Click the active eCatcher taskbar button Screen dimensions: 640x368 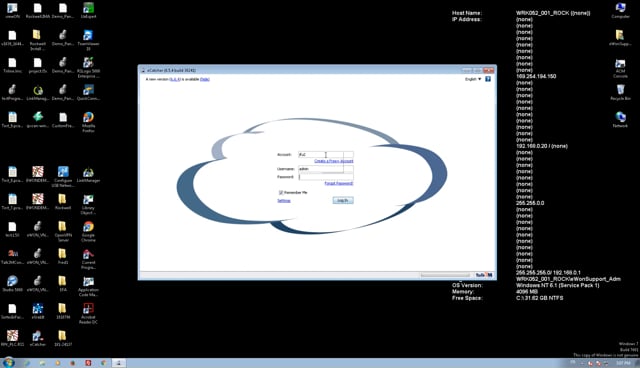(119, 363)
